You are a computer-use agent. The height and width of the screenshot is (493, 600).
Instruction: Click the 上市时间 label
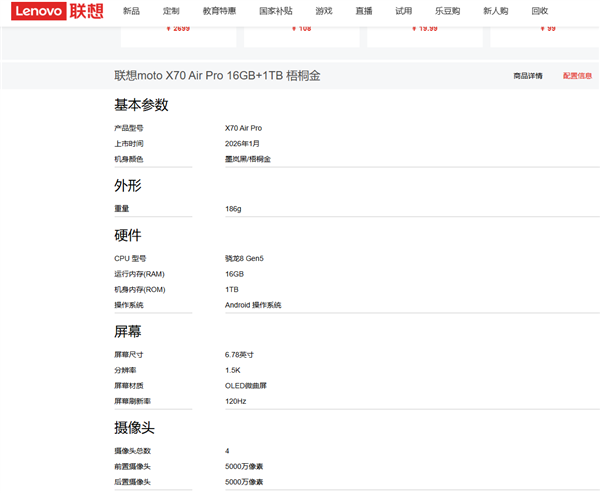129,144
